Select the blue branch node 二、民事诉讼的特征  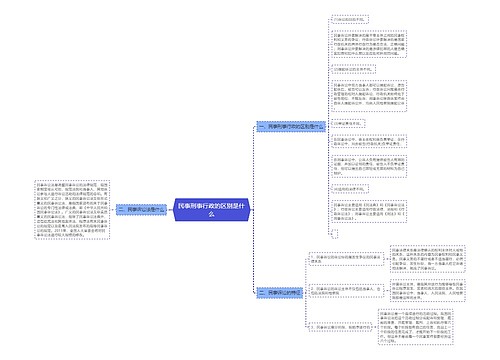280,293
